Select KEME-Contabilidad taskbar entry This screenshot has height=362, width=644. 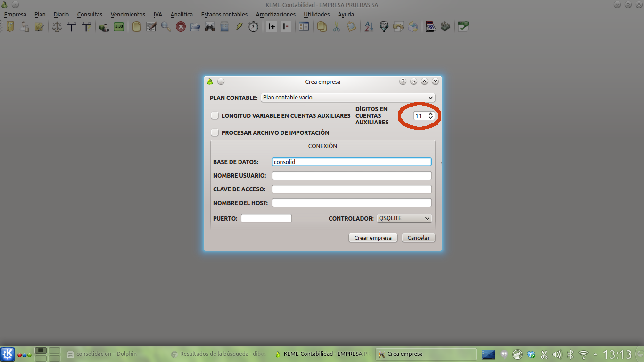pos(323,354)
